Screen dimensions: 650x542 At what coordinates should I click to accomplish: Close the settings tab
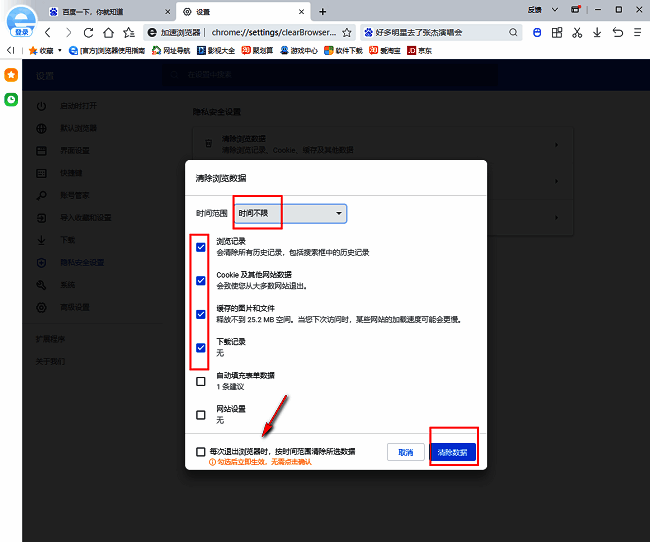point(301,12)
